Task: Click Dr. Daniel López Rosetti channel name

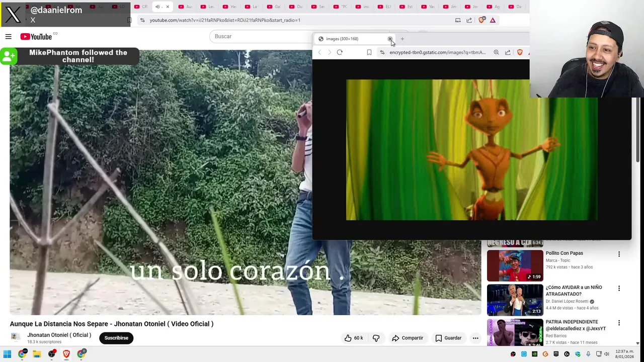Action: click(568, 301)
